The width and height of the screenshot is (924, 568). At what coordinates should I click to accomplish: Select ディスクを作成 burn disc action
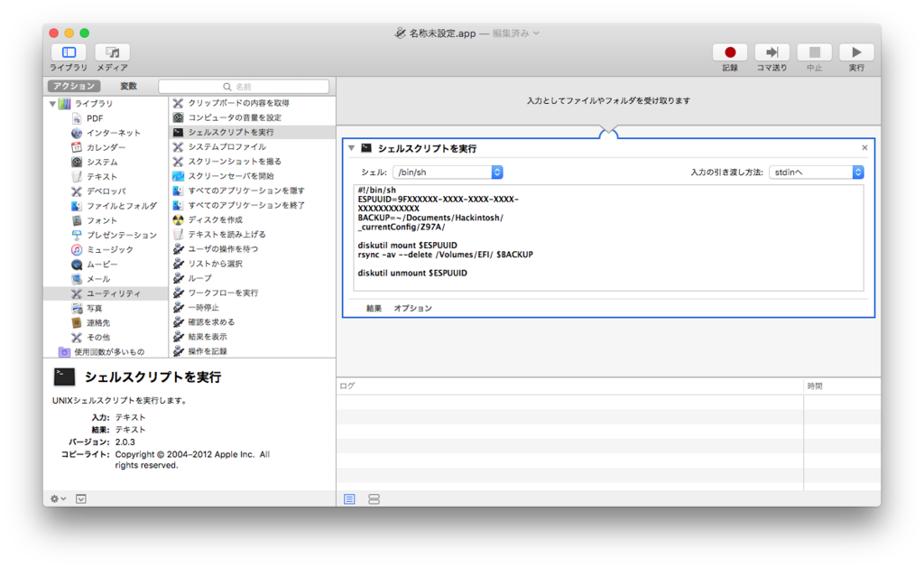(253, 220)
